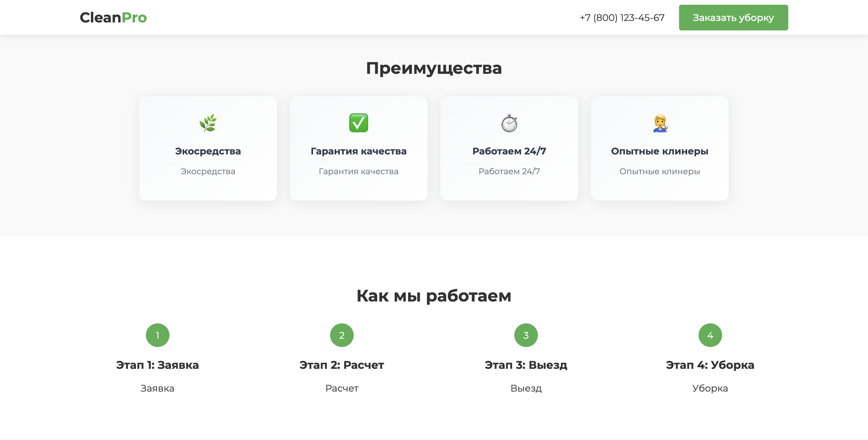
Task: Click the green step circle numbered 1
Action: click(157, 335)
